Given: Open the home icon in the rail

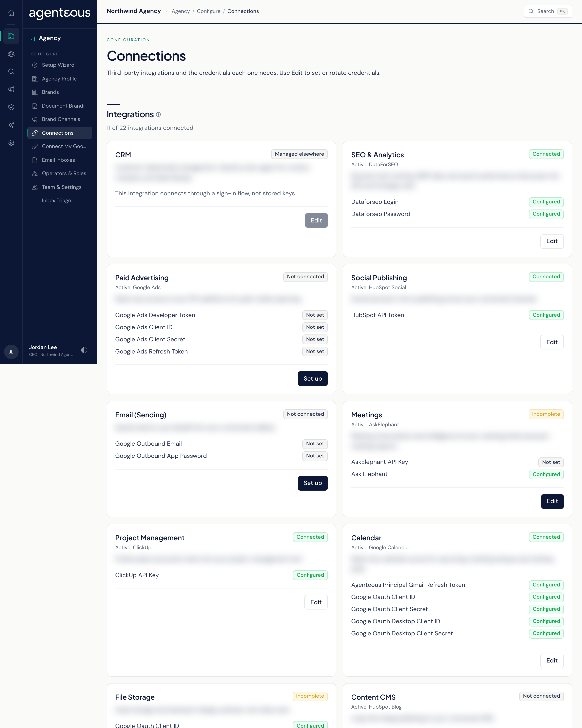Looking at the screenshot, I should (x=11, y=13).
